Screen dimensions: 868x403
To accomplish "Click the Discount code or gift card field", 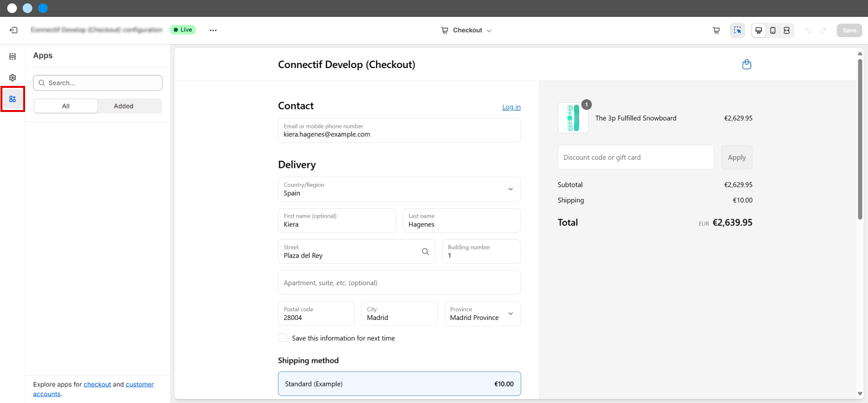I will point(636,157).
